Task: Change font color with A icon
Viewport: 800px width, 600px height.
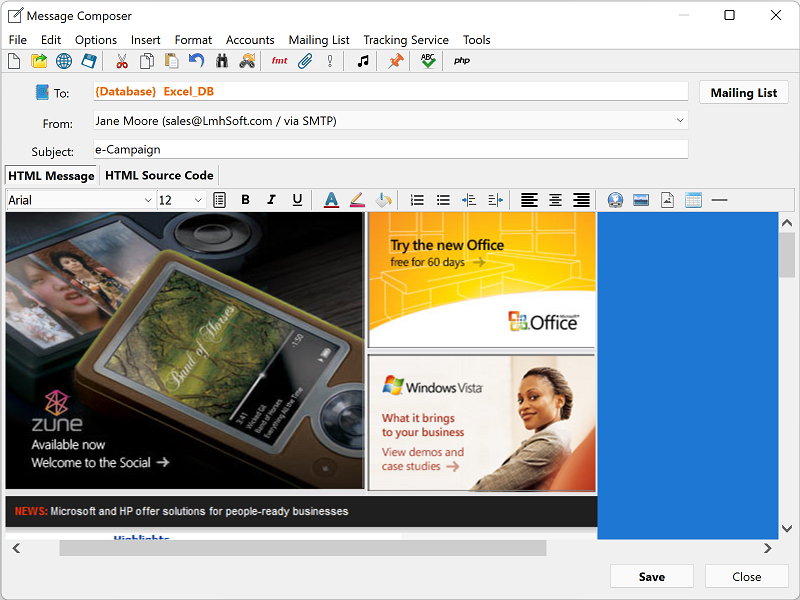Action: (332, 200)
